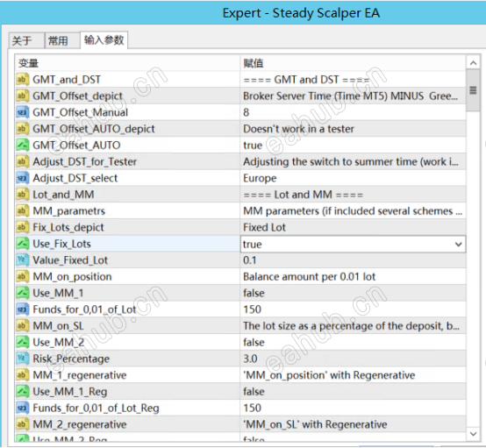The height and width of the screenshot is (448, 486).
Task: Select the Use_Fix_Lots variable name
Action: pos(62,244)
